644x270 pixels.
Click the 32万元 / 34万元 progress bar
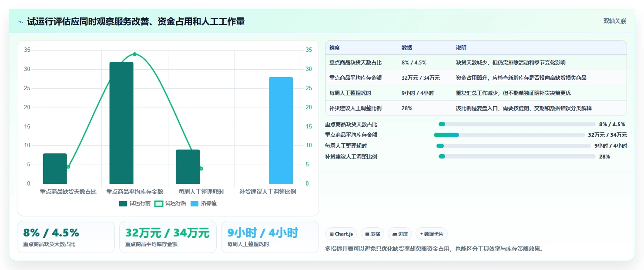point(509,135)
